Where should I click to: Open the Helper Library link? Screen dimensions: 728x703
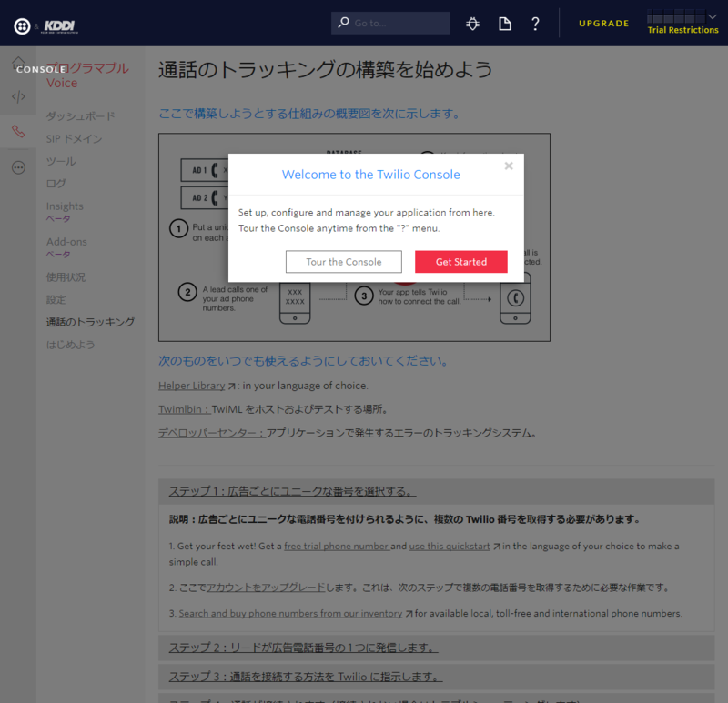[x=191, y=386]
